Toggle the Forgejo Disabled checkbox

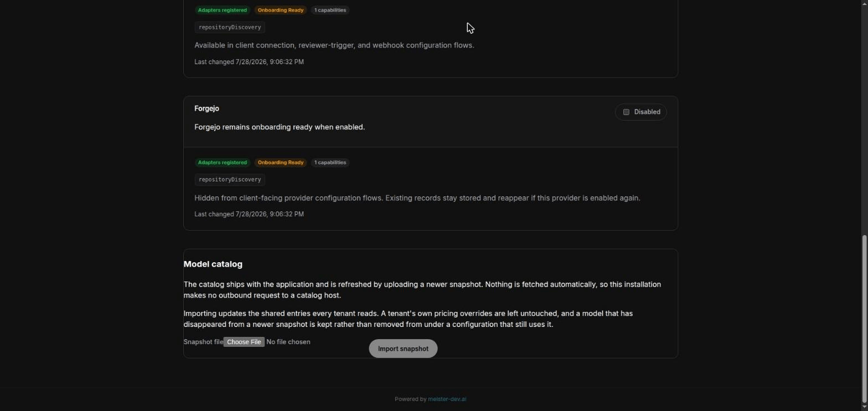626,112
